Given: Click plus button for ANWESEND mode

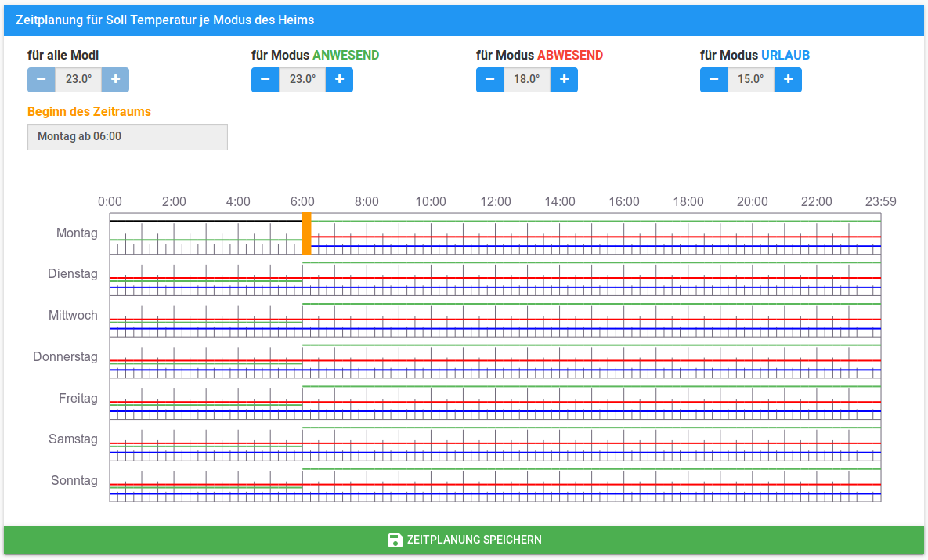Looking at the screenshot, I should pos(339,79).
